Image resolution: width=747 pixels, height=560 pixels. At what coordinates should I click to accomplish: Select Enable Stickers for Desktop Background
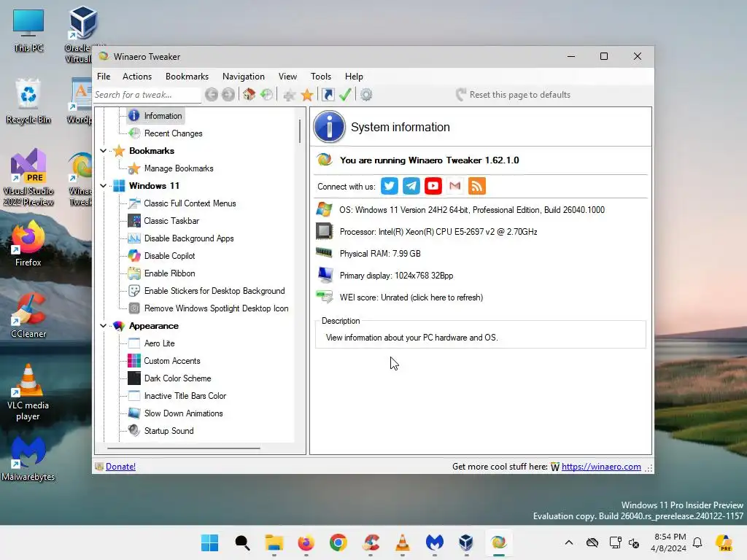tap(214, 291)
